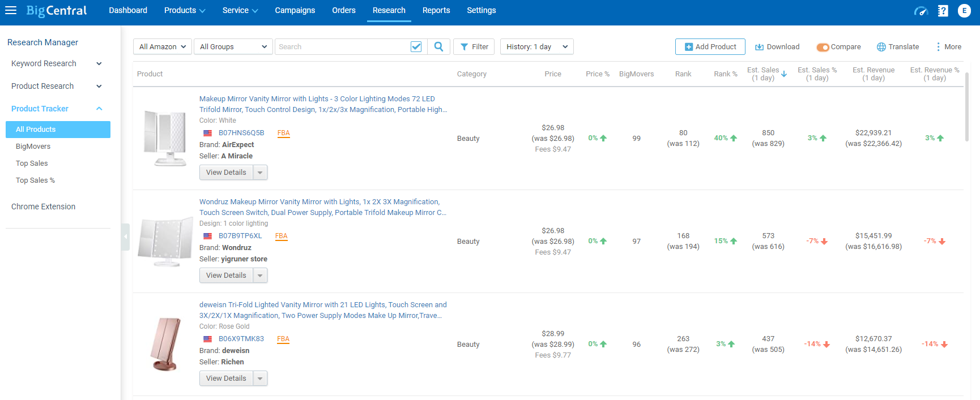Open the hamburger menu icon
The width and height of the screenshot is (980, 400).
11,10
